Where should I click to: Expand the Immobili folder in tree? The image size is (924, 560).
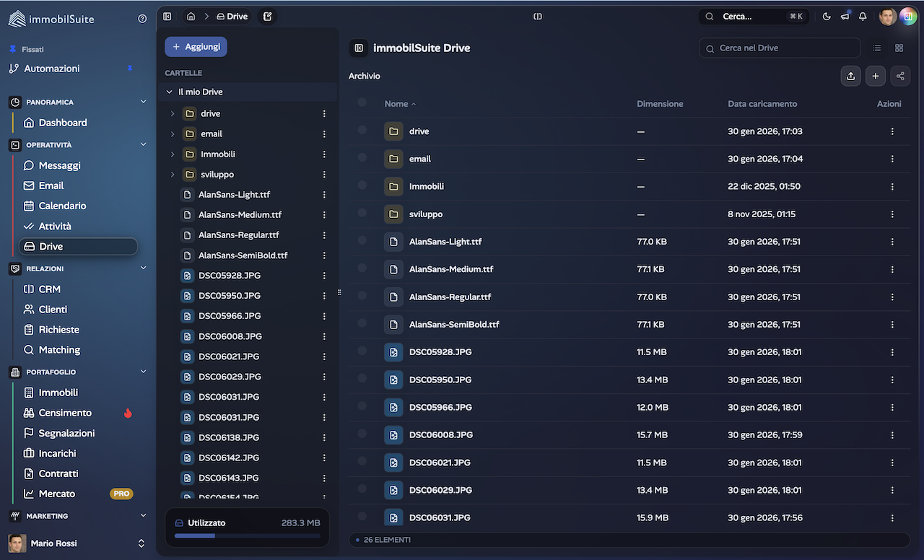(x=173, y=154)
